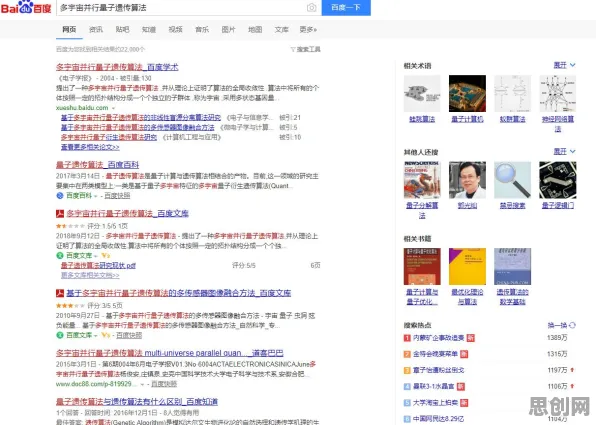Expand the 其他人还搜 section with 展开
This screenshot has width=596, height=425.
coord(564,152)
